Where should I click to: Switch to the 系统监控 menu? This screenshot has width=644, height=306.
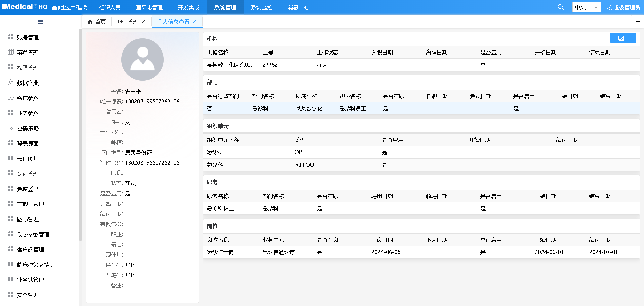[261, 7]
